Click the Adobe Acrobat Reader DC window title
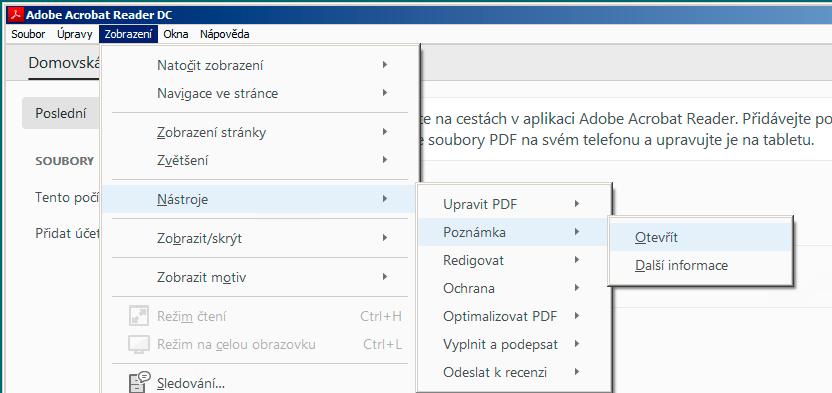 point(99,15)
